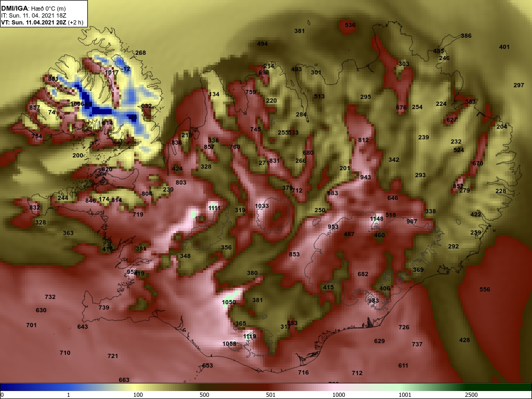Click the 1148 value label
Screen dimensions: 532x399
click(x=377, y=219)
